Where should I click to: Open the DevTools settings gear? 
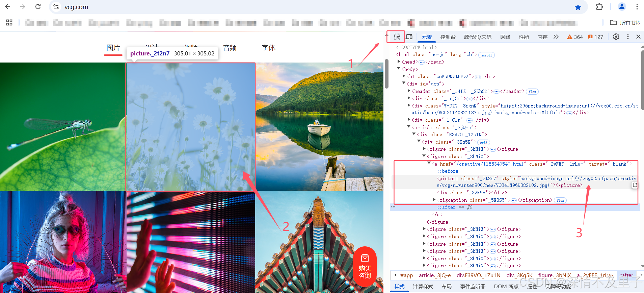(x=616, y=37)
